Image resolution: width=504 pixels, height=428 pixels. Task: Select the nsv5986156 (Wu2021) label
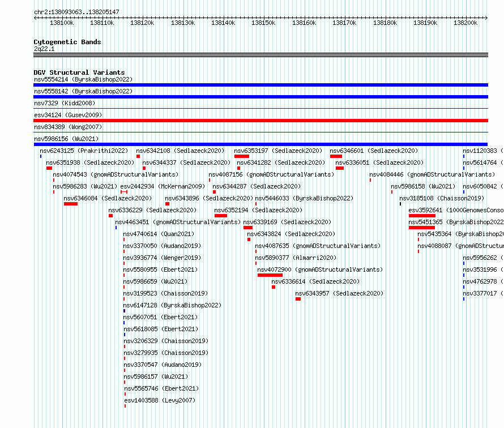(x=66, y=139)
